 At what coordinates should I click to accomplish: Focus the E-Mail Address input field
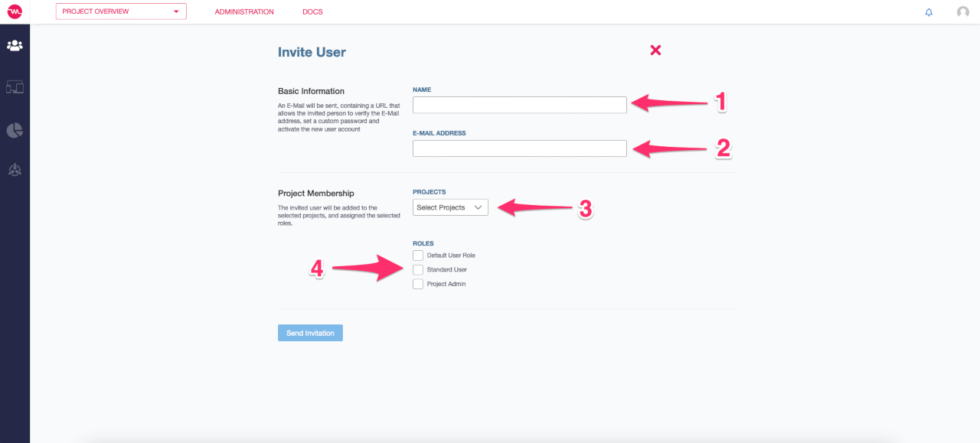520,148
